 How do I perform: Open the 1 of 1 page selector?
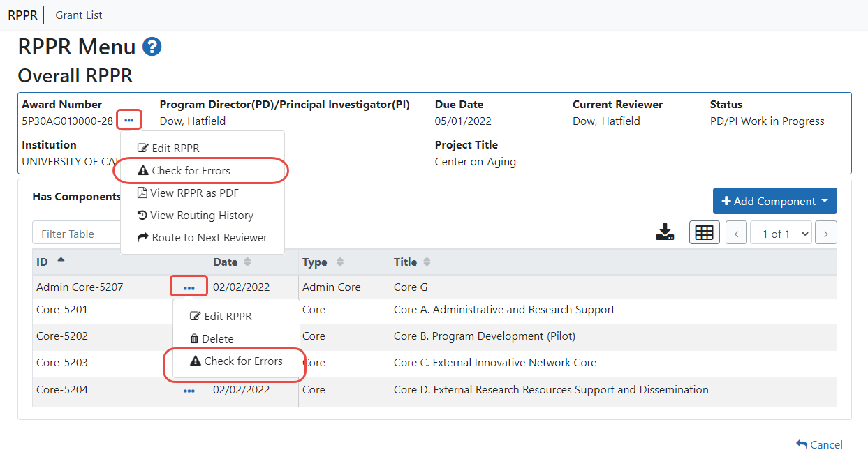[781, 234]
